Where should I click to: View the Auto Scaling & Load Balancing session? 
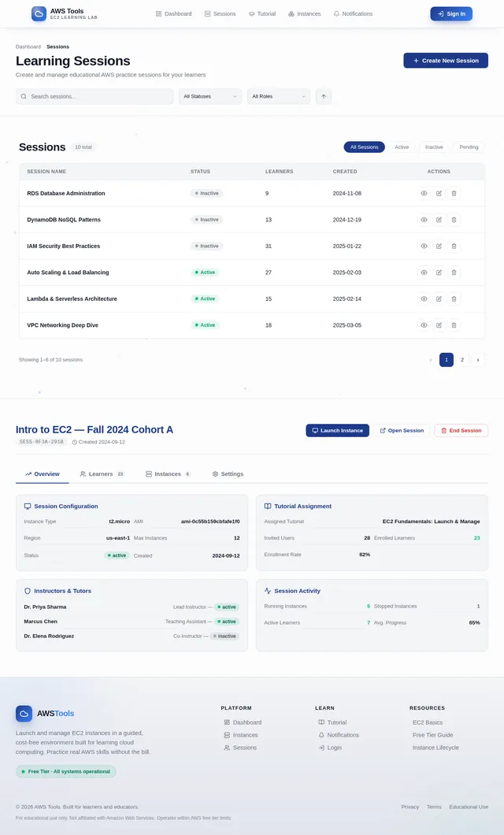pos(424,272)
